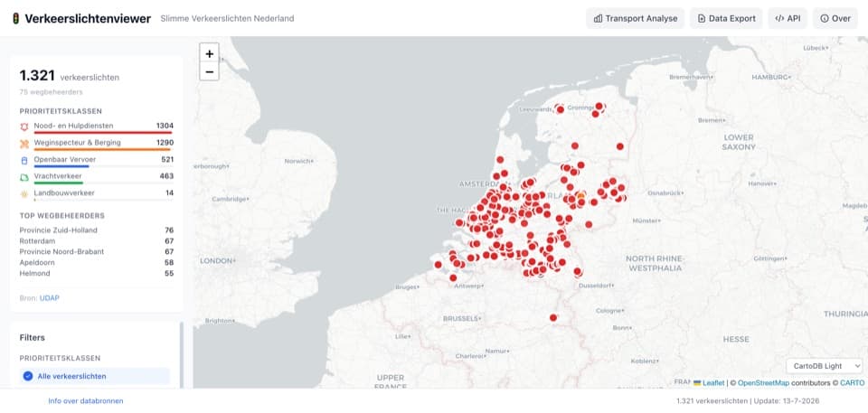Click the sidebar vertical scrollbar
This screenshot has width=868, height=413.
coord(181,354)
